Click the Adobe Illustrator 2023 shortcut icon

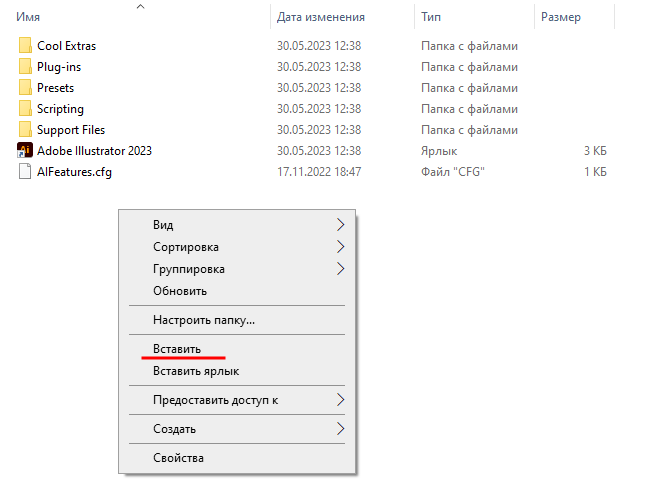pyautogui.click(x=25, y=151)
